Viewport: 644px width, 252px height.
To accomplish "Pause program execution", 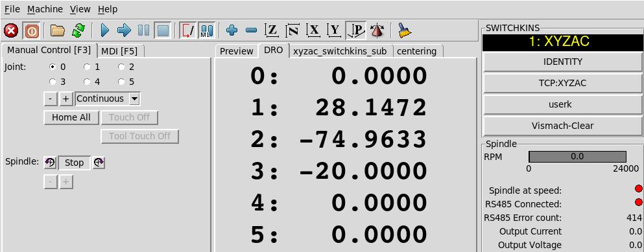I will tap(143, 31).
